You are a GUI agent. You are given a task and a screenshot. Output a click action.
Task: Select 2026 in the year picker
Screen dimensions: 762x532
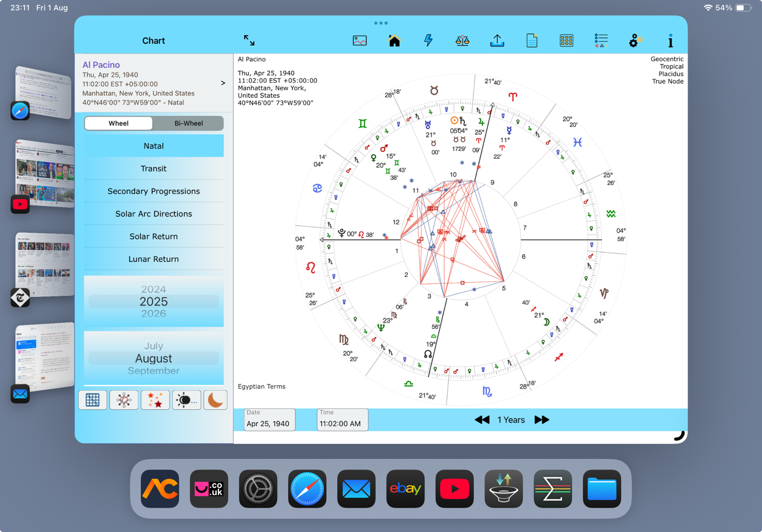pyautogui.click(x=154, y=314)
